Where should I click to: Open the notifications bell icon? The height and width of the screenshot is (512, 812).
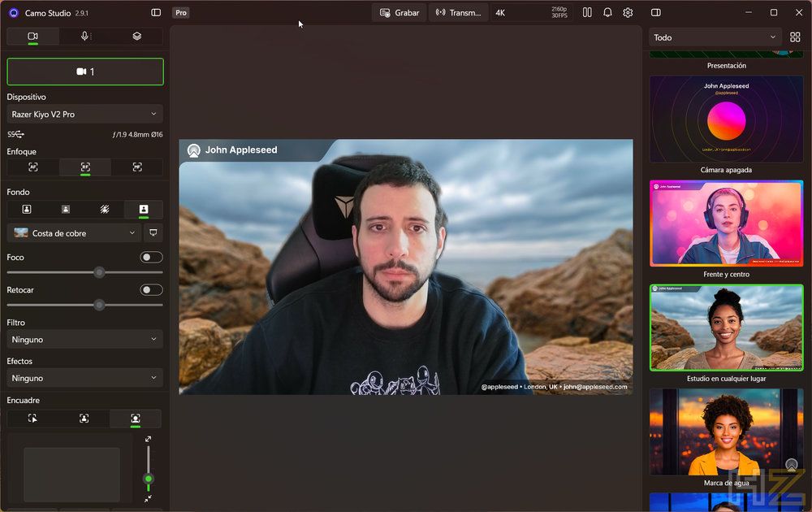coord(607,12)
